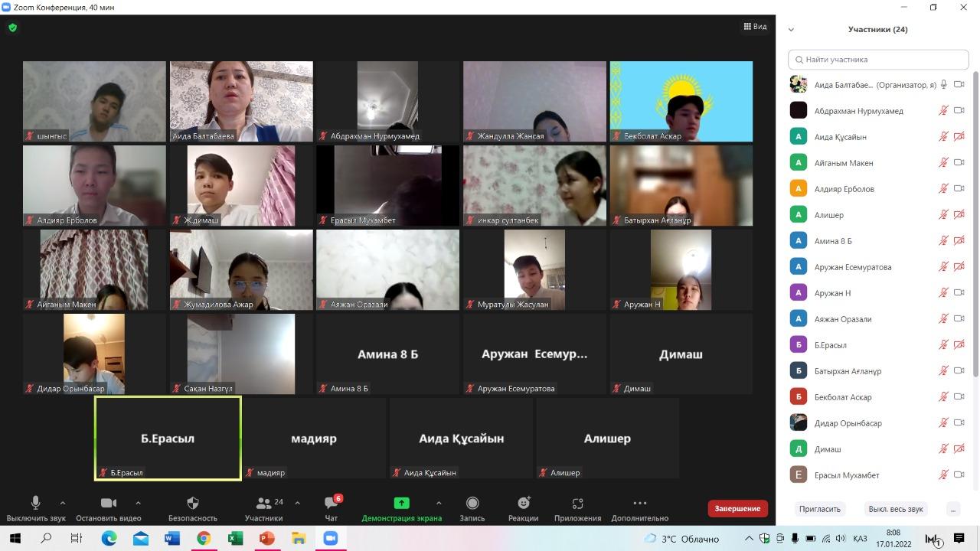Image resolution: width=980 pixels, height=551 pixels.
Task: Click the Find participant search field
Action: point(878,59)
